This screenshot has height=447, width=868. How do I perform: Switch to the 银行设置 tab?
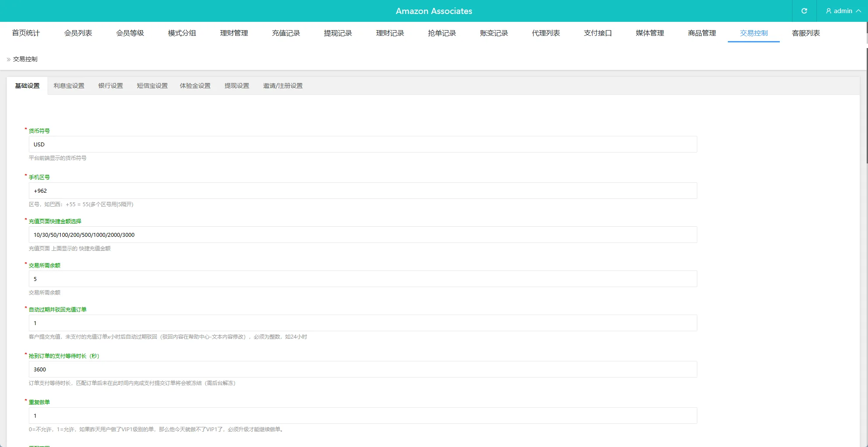click(x=110, y=86)
